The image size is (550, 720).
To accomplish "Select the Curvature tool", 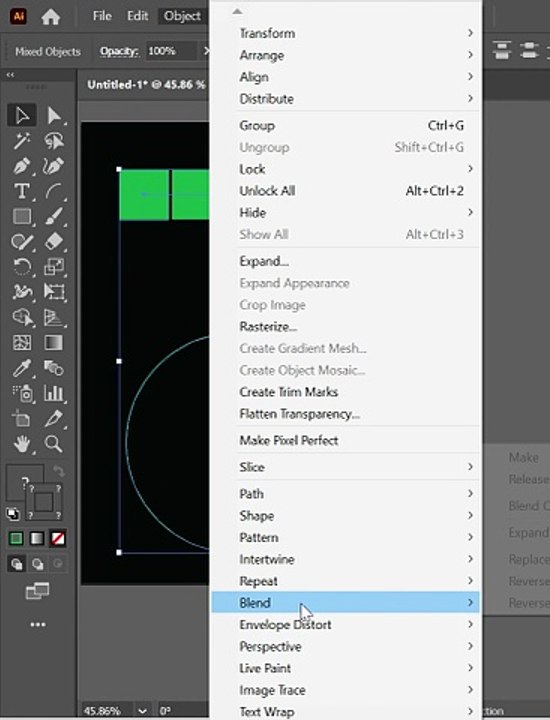I will tap(54, 166).
